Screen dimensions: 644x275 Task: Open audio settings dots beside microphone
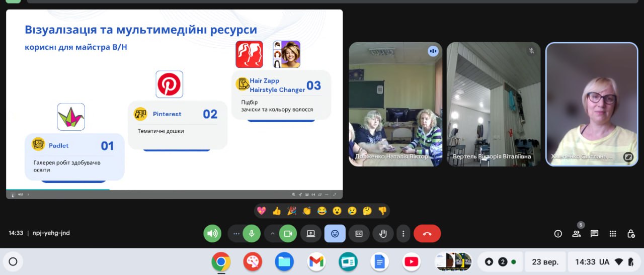(236, 234)
